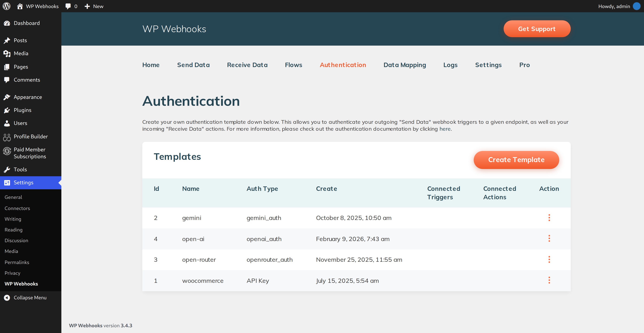644x333 pixels.
Task: Open the Data Mapping tab
Action: tap(405, 65)
